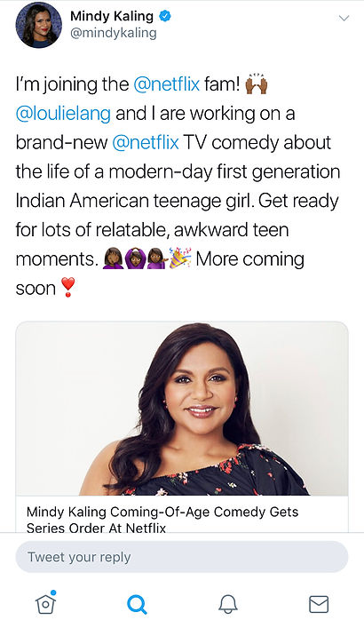Click the blue verified badge
This screenshot has width=364, height=628.
coord(165,16)
